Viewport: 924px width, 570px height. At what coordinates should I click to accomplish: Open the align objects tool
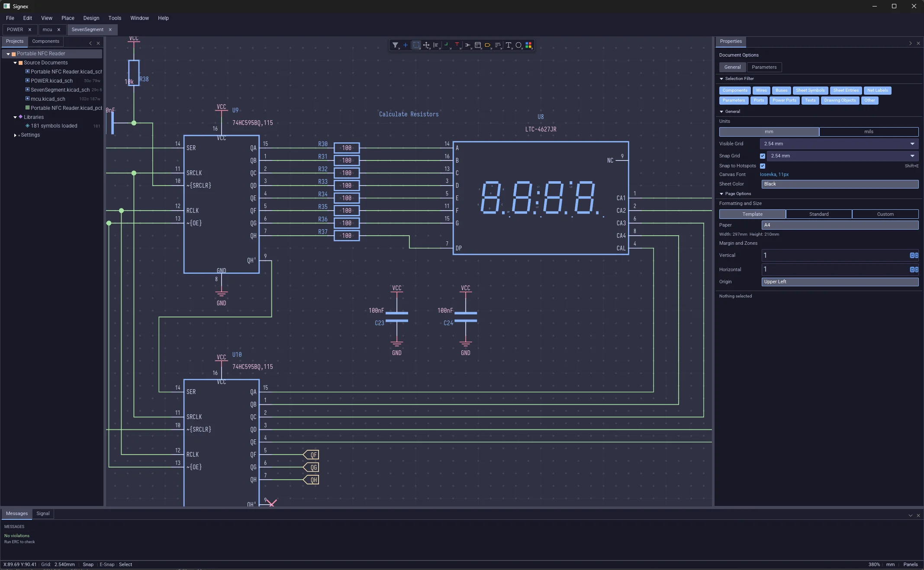[436, 45]
